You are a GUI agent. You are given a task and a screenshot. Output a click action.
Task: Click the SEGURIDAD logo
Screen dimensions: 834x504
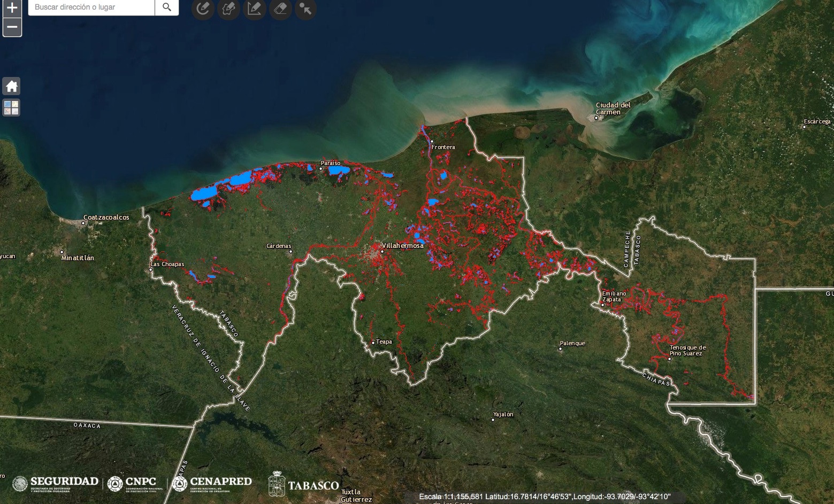[56, 483]
